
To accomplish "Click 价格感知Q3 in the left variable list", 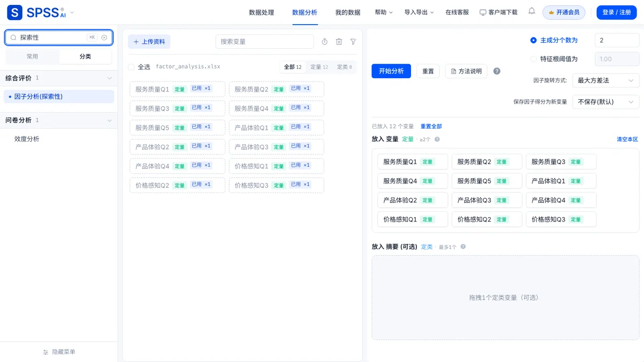I will click(x=276, y=185).
